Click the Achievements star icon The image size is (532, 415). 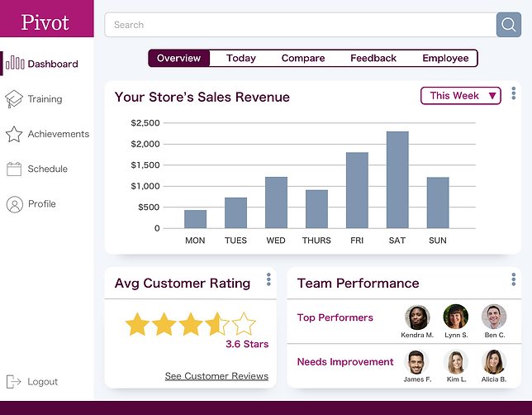(14, 134)
